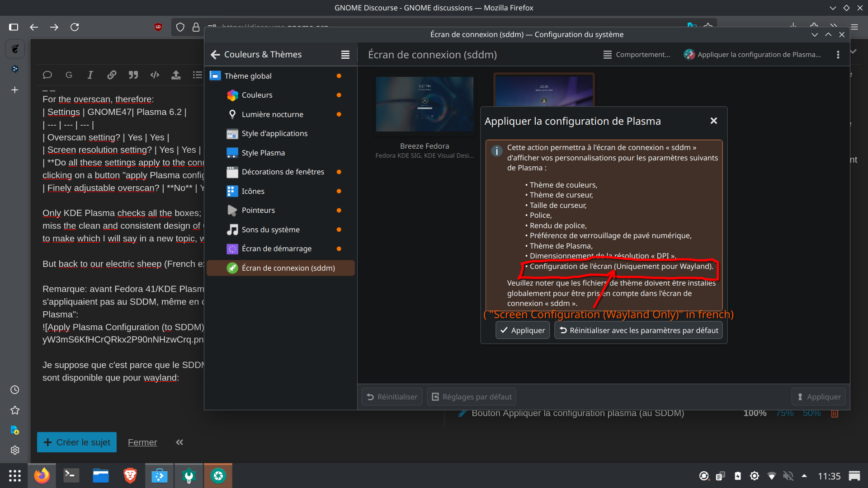Viewport: 868px width, 488px height.
Task: Open Sons du système settings
Action: click(x=280, y=230)
